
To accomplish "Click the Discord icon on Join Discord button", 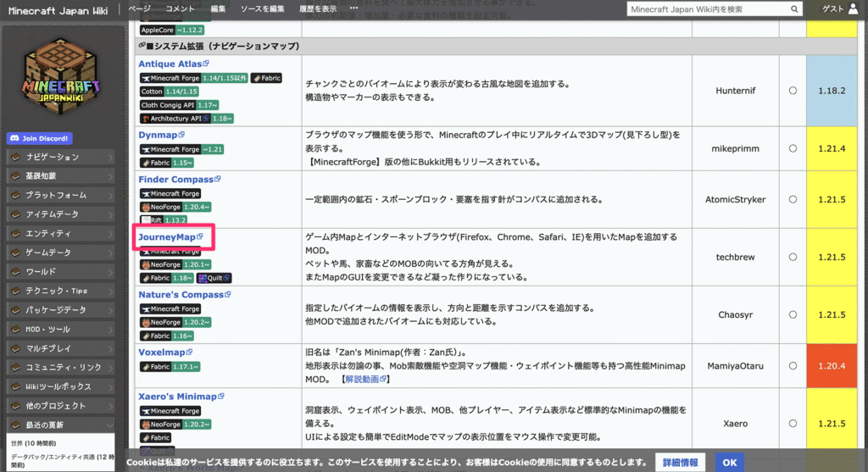I will [15, 138].
